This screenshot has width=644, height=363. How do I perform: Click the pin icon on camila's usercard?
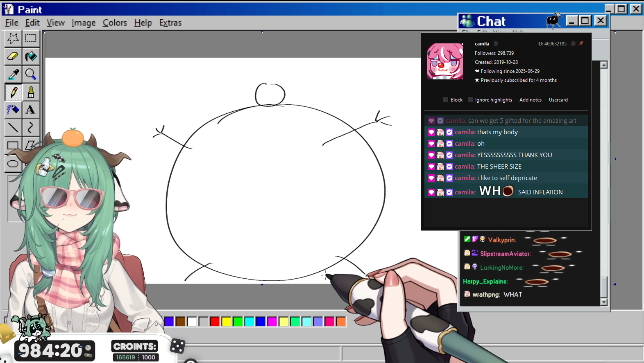pos(581,43)
